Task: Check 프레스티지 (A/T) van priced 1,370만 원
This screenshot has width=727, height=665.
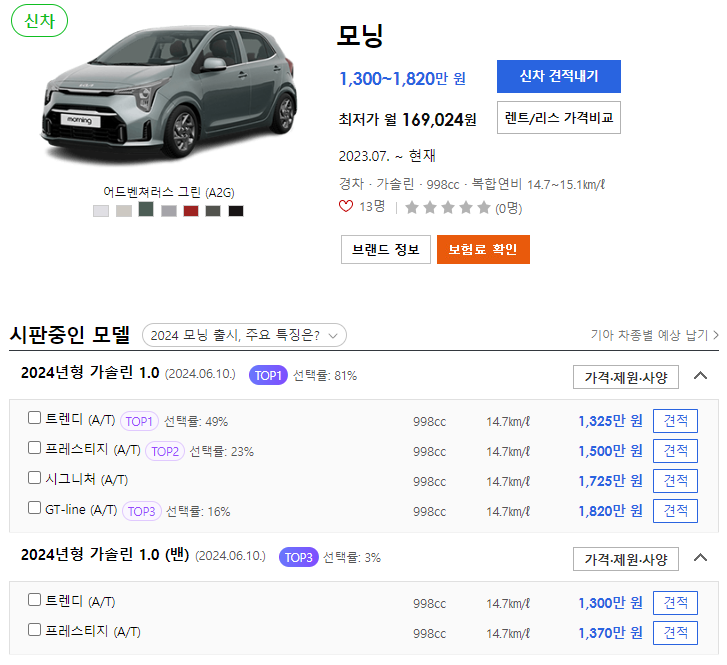Action: [34, 630]
